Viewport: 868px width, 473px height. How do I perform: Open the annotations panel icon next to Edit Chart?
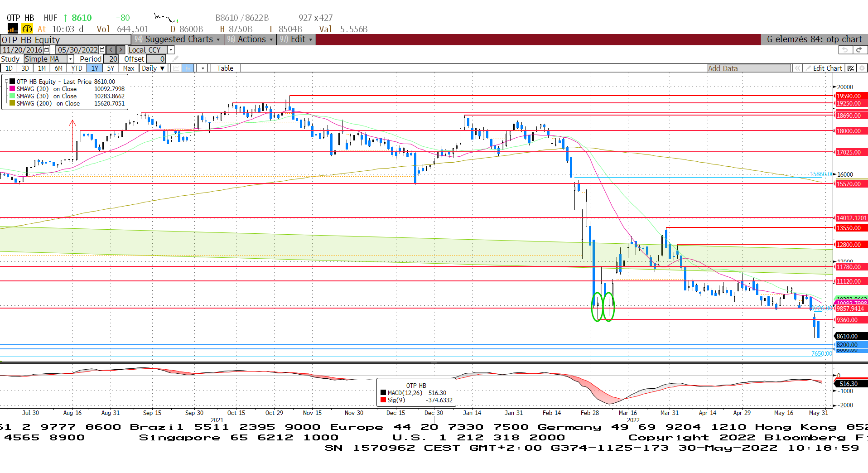click(850, 68)
